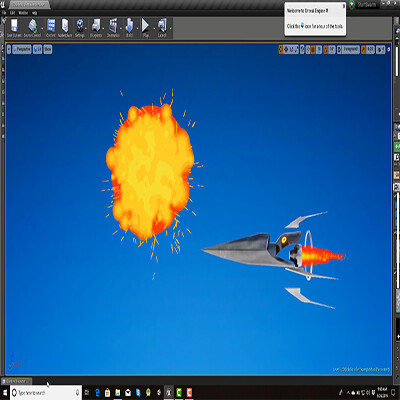Open the Cinematics toolbar icon
400x400 pixels.
[113, 28]
